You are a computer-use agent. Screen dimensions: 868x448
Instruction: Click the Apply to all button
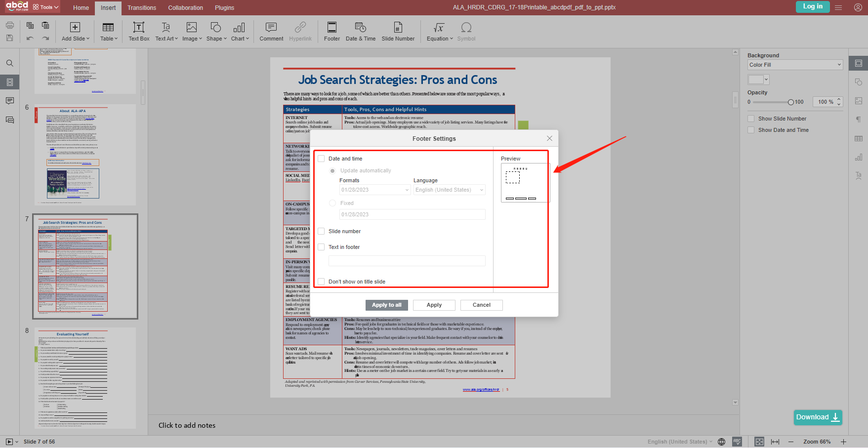(387, 305)
